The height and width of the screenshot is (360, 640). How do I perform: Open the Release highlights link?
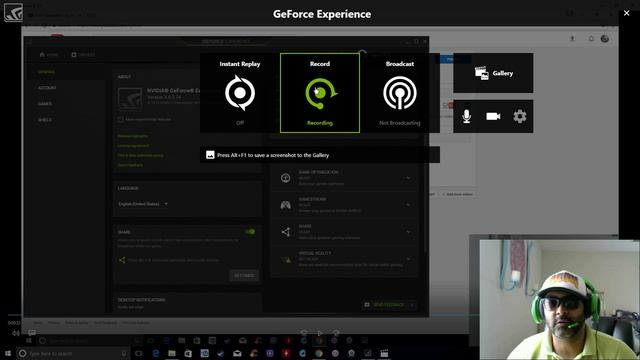pyautogui.click(x=133, y=136)
